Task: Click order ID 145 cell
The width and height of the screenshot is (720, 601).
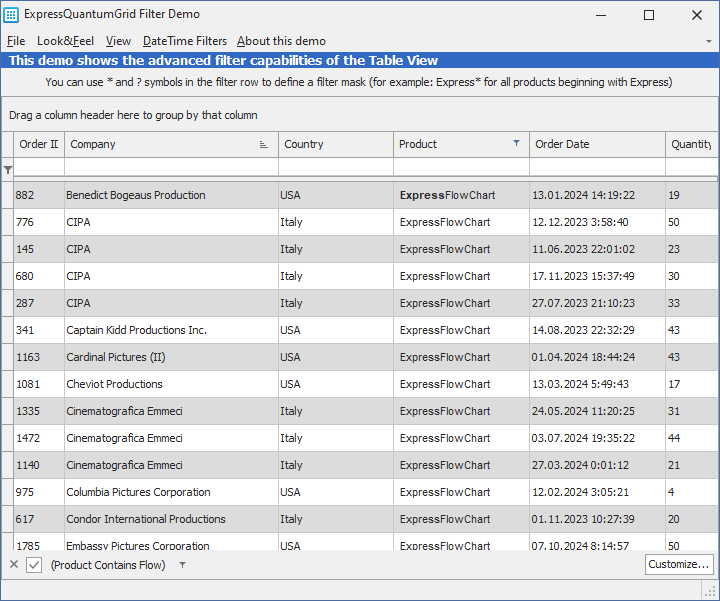Action: point(39,249)
